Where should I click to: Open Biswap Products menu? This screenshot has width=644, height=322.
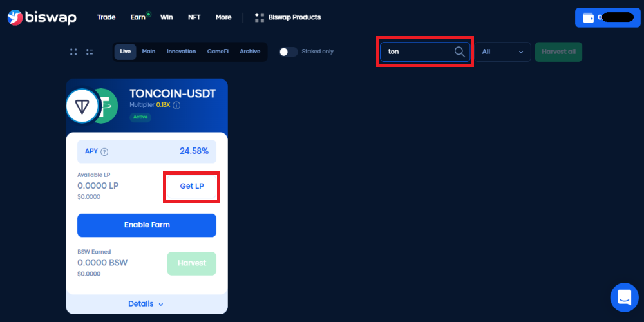point(294,17)
